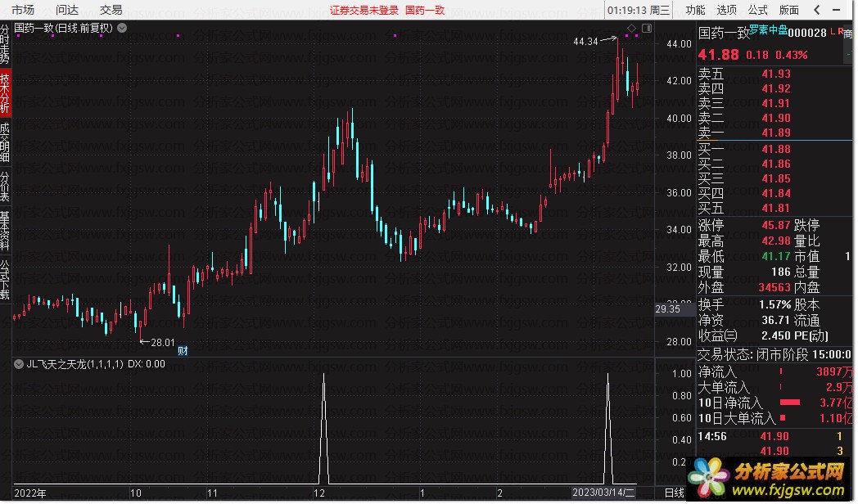Click the 最低 value 41.17
The image size is (858, 504).
776,256
